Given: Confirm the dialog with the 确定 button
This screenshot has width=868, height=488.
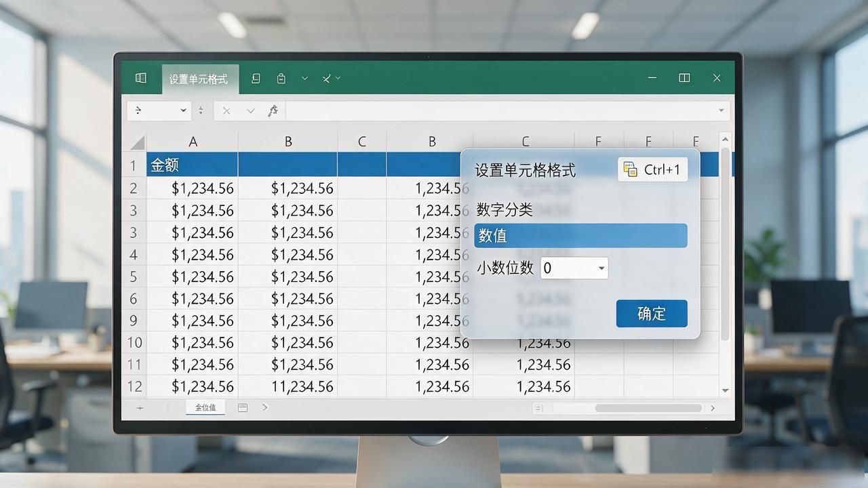Looking at the screenshot, I should tap(652, 313).
